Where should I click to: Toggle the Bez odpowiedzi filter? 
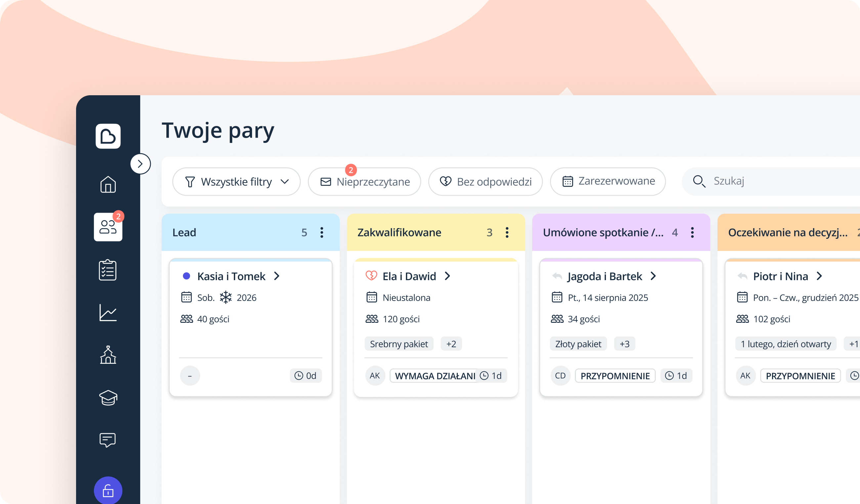485,182
